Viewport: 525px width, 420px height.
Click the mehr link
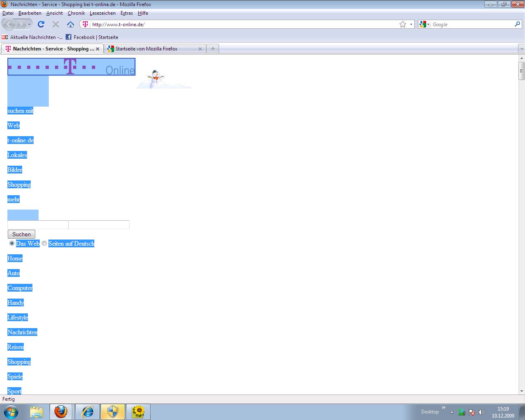pyautogui.click(x=14, y=199)
